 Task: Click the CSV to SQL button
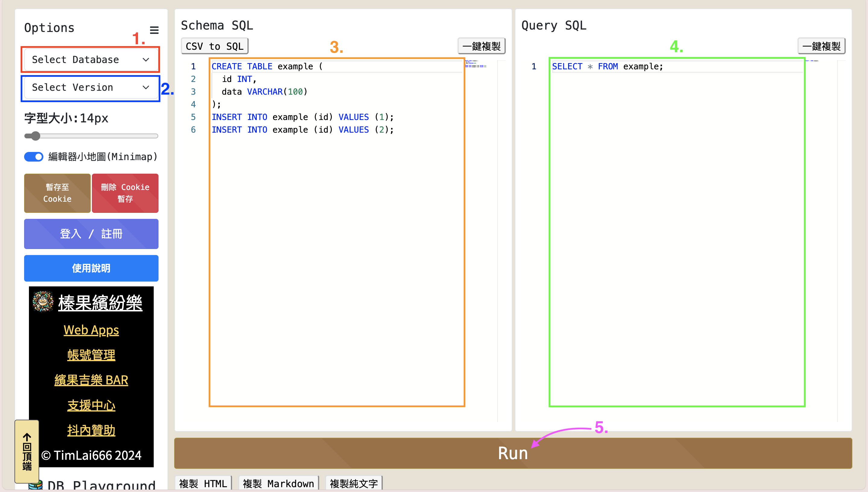click(x=215, y=46)
